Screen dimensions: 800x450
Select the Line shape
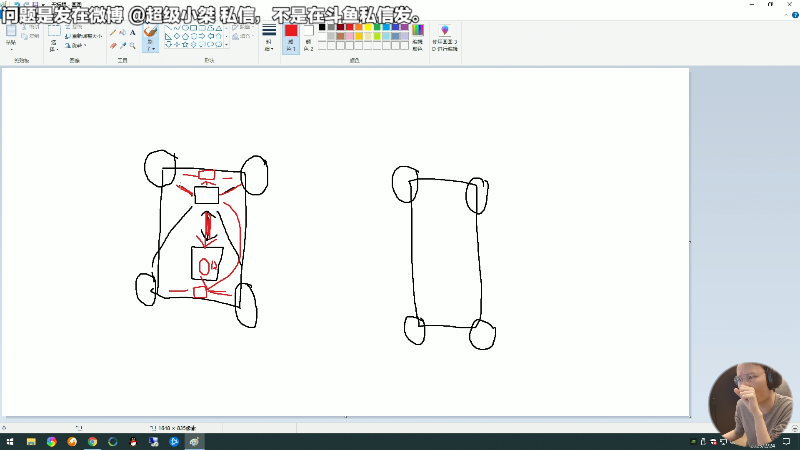(x=168, y=28)
